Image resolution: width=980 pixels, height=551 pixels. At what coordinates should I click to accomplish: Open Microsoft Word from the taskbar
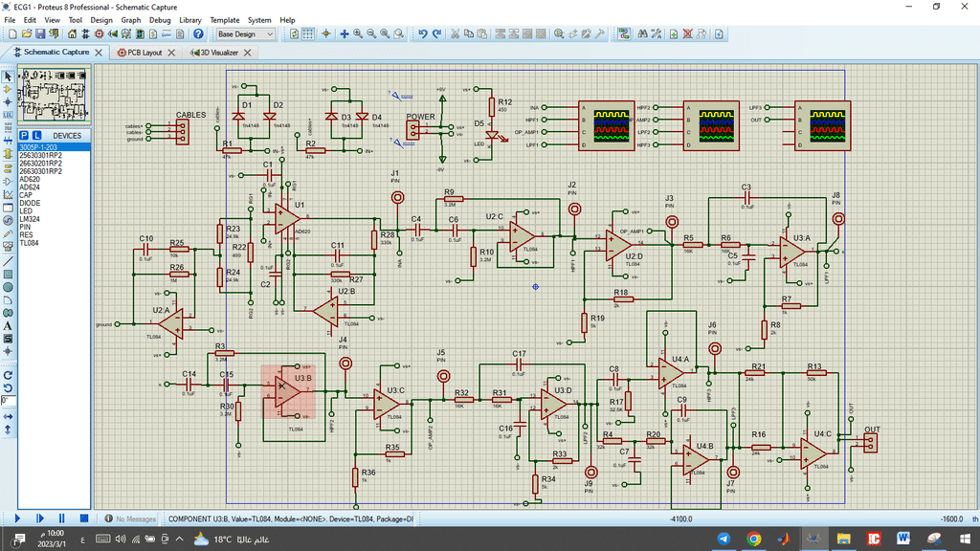[x=903, y=540]
